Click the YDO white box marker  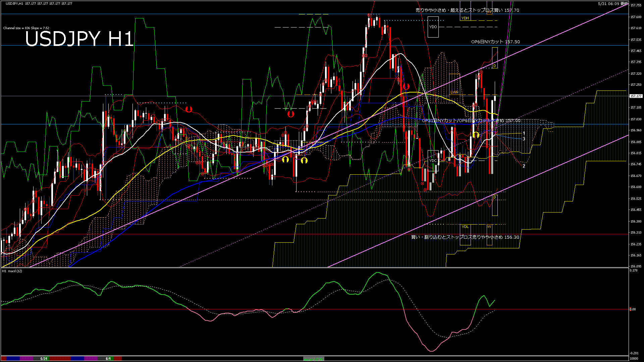433,27
